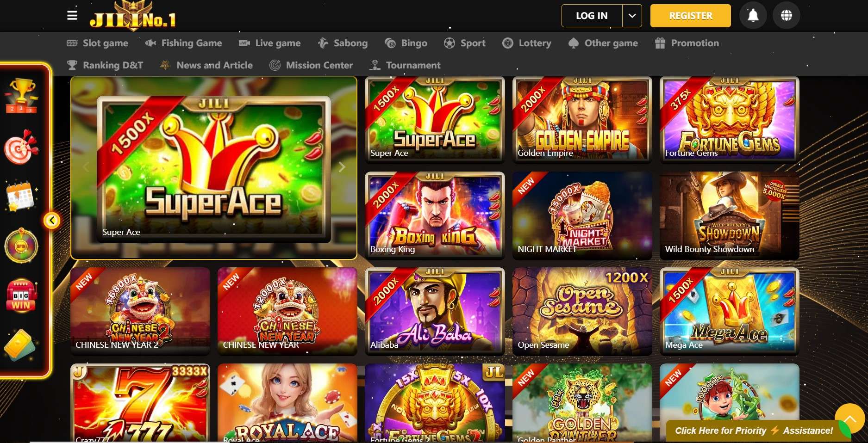The image size is (868, 443).
Task: Click the orange scroll-to-top arrow button
Action: [x=849, y=418]
